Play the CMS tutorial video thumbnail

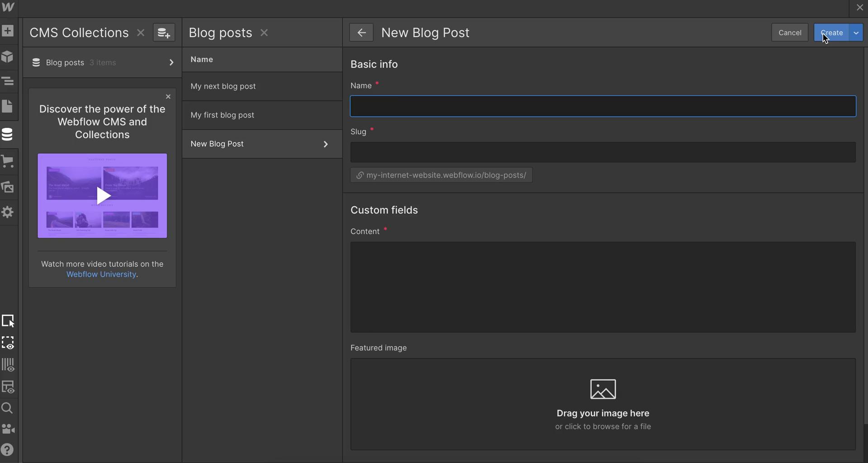point(102,196)
